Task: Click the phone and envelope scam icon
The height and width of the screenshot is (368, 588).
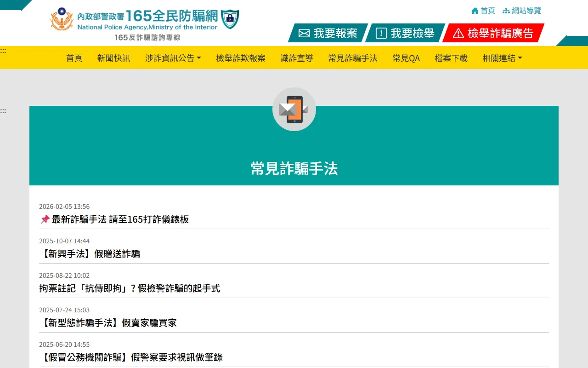Action: [x=294, y=109]
